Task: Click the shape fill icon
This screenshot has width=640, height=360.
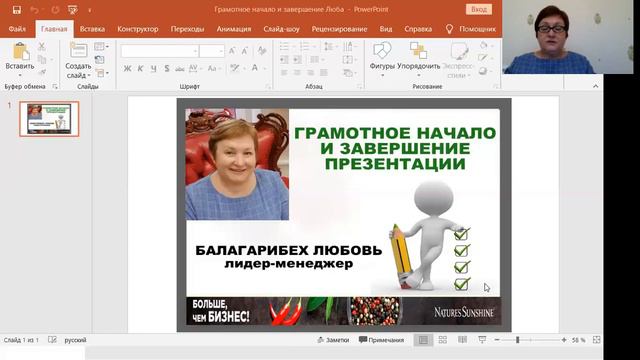Action: [x=484, y=46]
